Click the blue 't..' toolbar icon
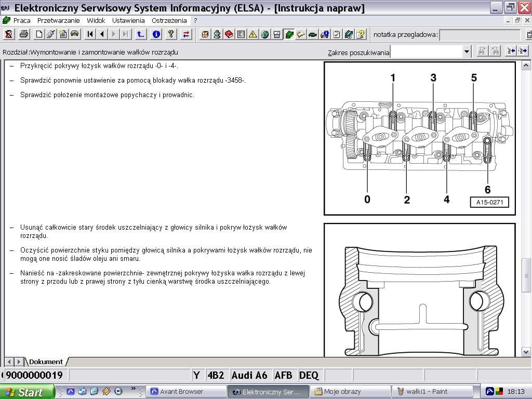This screenshot has width=532, height=399. (x=140, y=34)
